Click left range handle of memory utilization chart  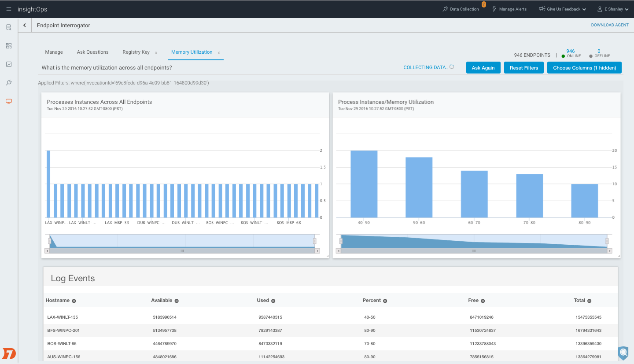pos(340,241)
